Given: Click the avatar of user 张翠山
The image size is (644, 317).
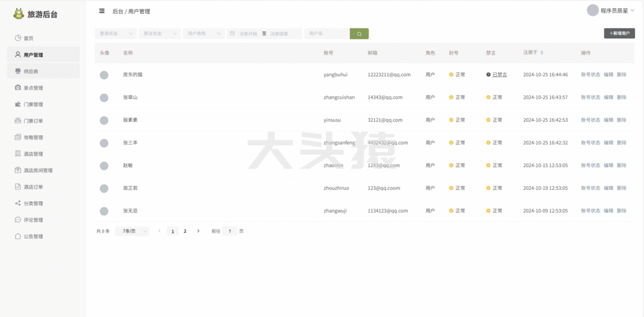Looking at the screenshot, I should (x=104, y=97).
